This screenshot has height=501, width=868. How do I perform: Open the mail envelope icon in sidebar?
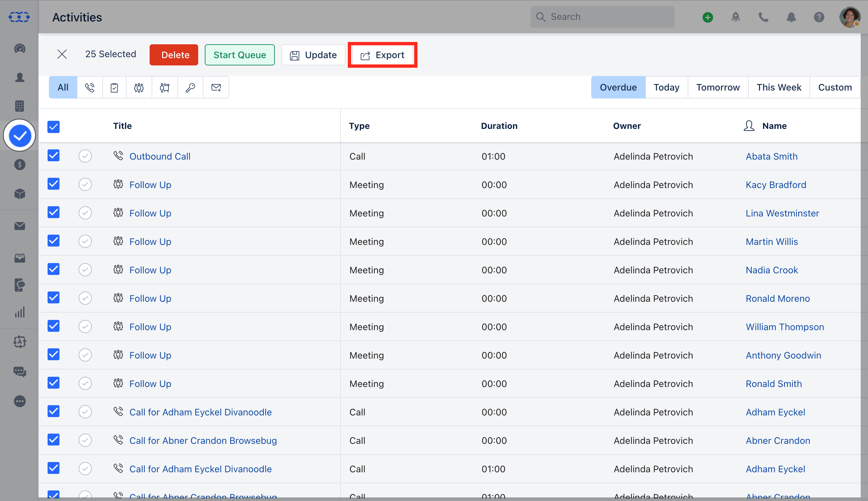pos(19,226)
